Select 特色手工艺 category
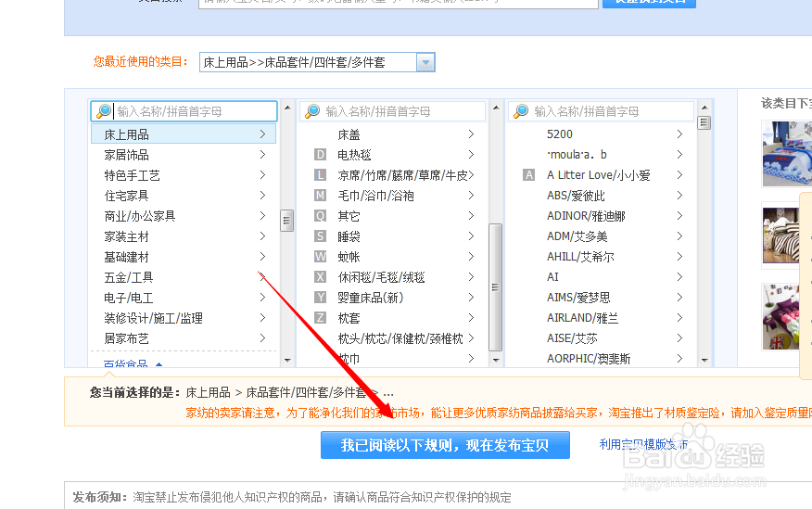812x509 pixels. 132,175
